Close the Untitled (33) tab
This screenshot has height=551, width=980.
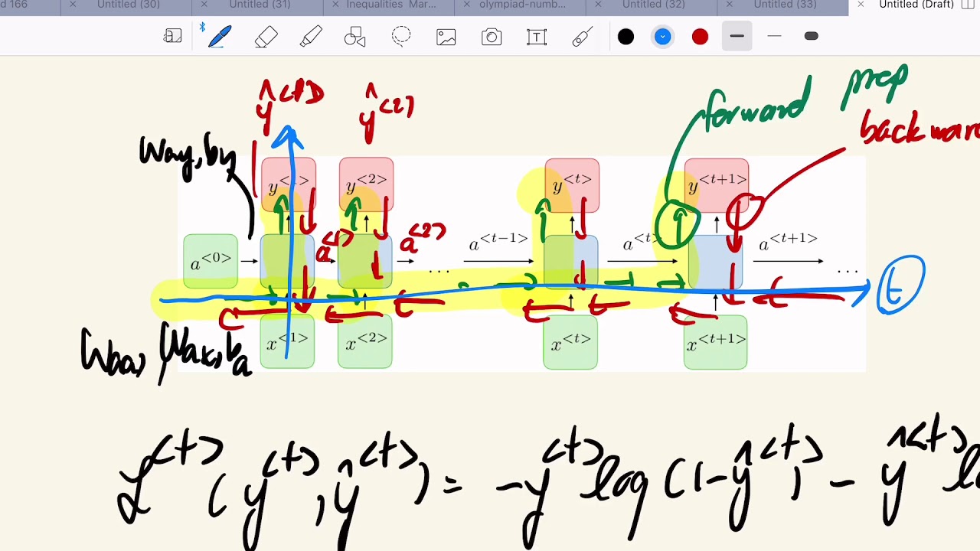point(729,5)
